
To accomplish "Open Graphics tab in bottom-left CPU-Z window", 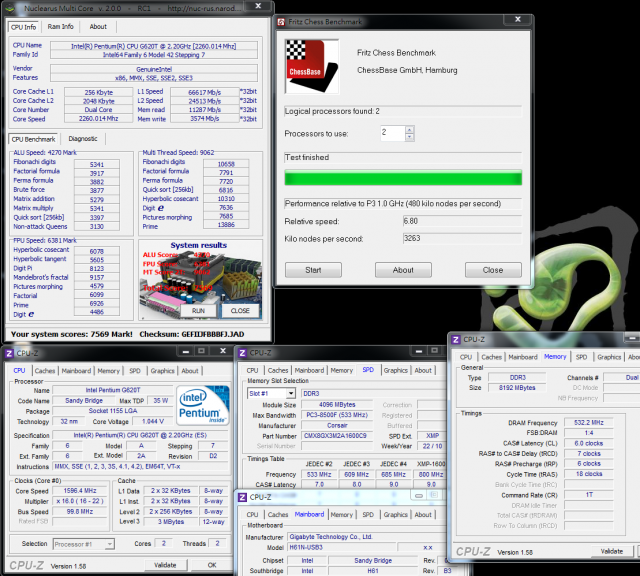I will coord(162,371).
